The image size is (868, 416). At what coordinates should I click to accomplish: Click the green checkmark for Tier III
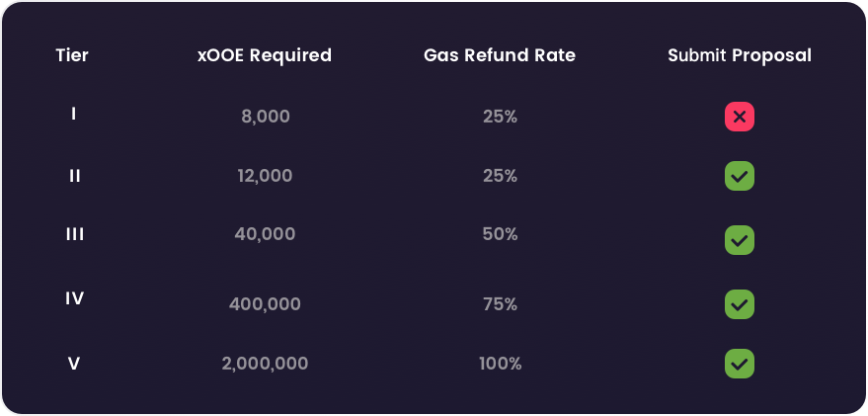click(740, 240)
